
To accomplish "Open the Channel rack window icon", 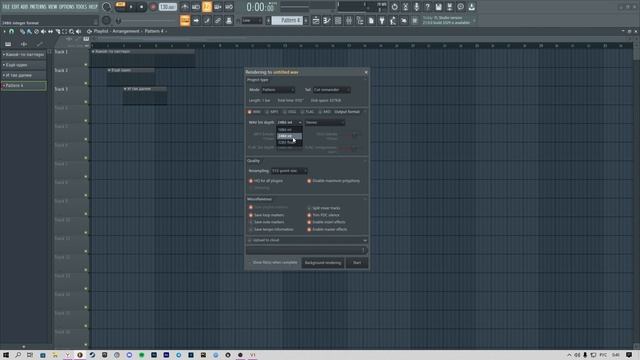I will (x=338, y=20).
